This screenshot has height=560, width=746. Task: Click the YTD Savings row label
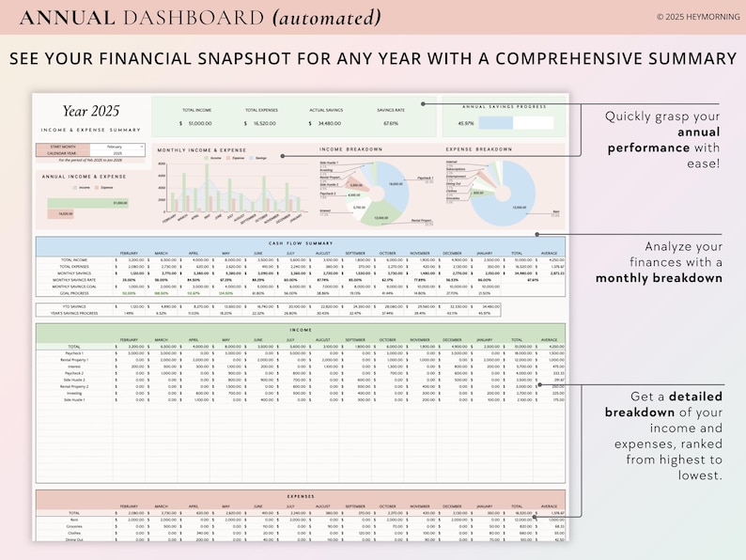pos(74,307)
